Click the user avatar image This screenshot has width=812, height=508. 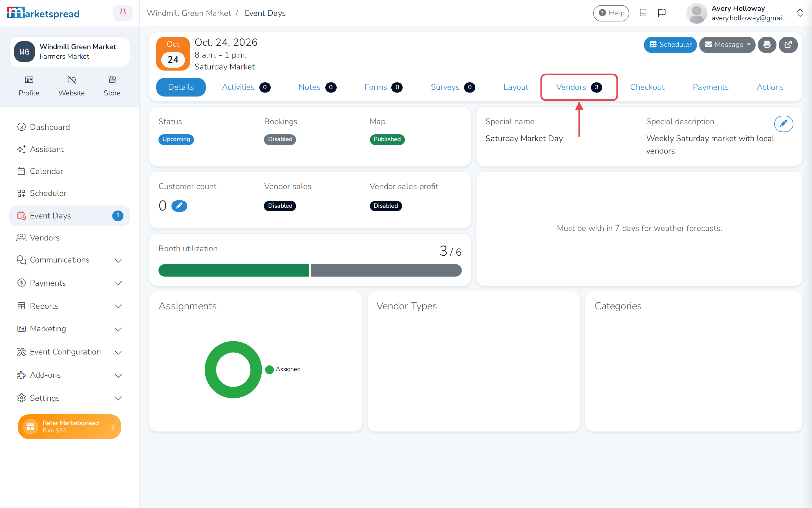coord(697,13)
